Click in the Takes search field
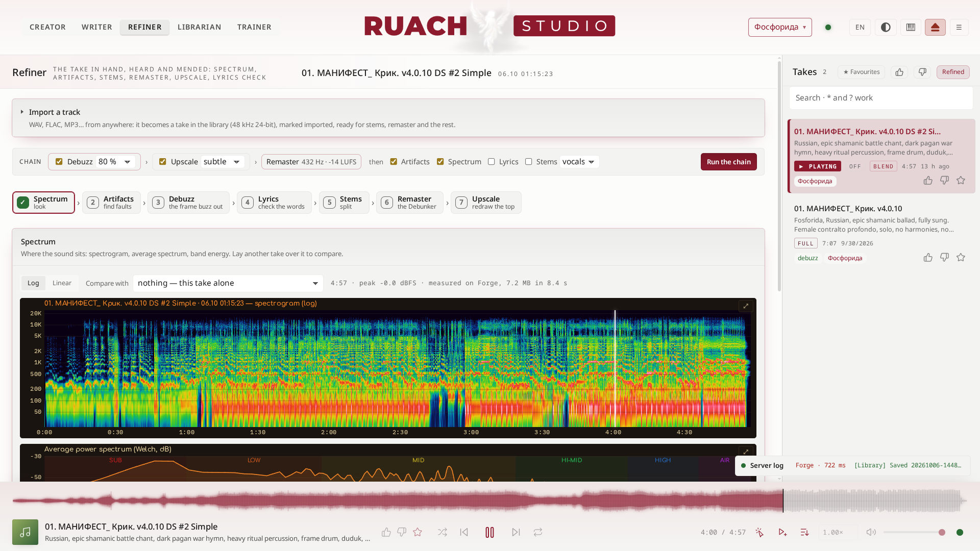The image size is (980, 551). (x=881, y=98)
